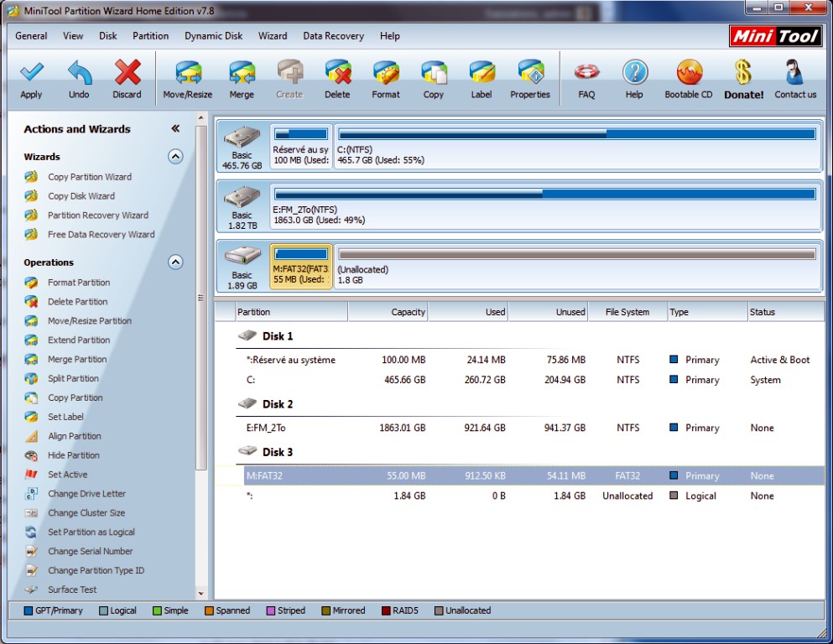Screen dimensions: 833x644
Task: Choose the Merge toolbar icon
Action: pos(242,80)
